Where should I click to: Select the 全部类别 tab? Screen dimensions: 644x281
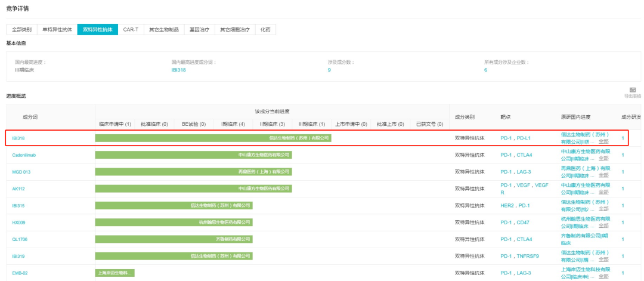pyautogui.click(x=22, y=30)
